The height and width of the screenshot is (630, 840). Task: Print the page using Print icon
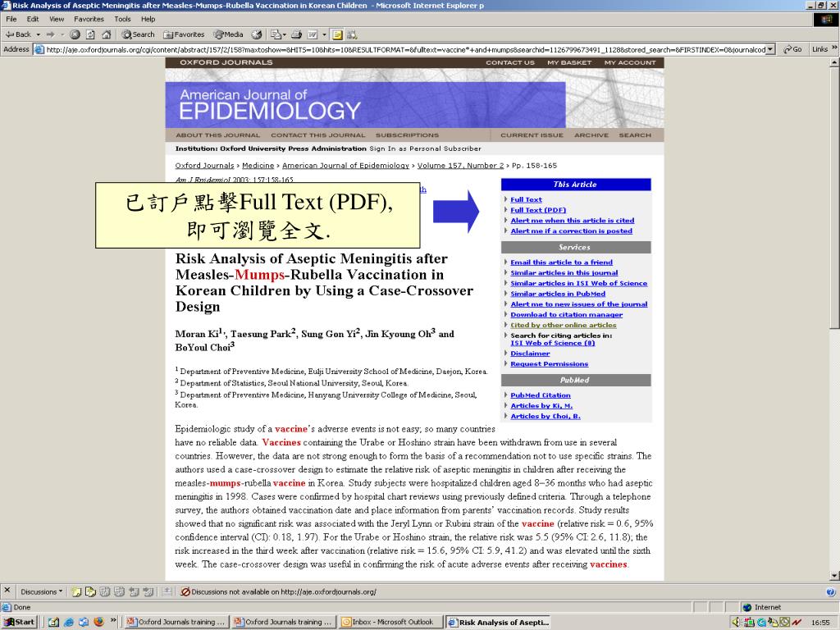[296, 34]
